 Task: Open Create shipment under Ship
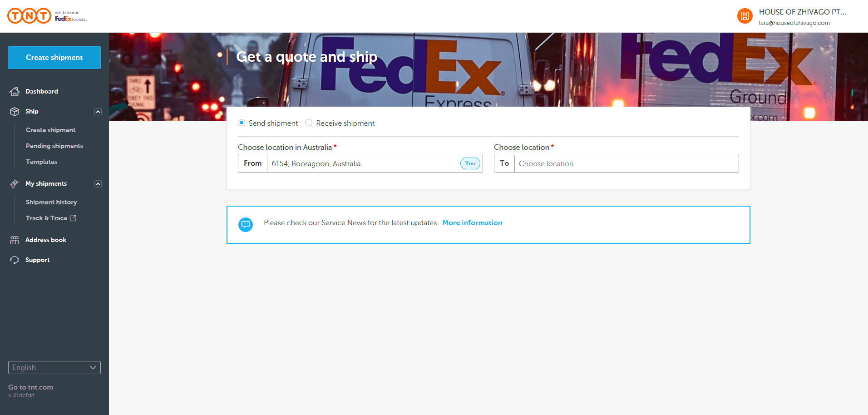click(x=50, y=130)
